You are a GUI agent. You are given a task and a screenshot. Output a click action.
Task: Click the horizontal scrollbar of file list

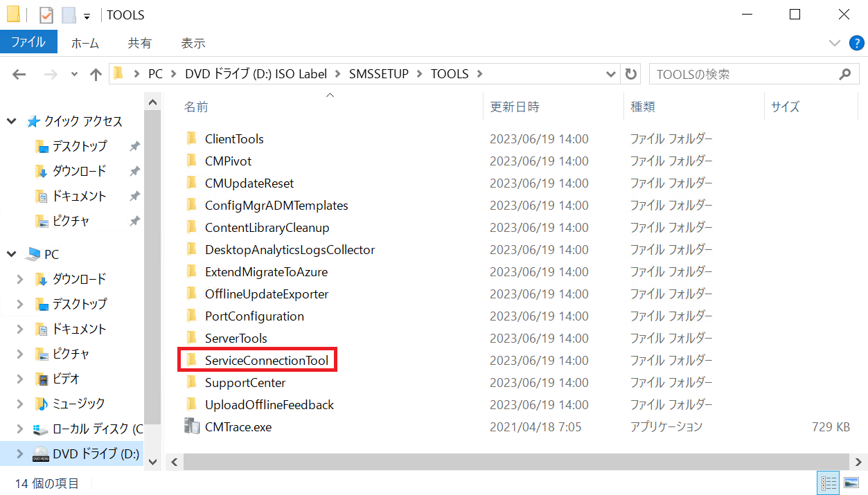[x=515, y=462]
